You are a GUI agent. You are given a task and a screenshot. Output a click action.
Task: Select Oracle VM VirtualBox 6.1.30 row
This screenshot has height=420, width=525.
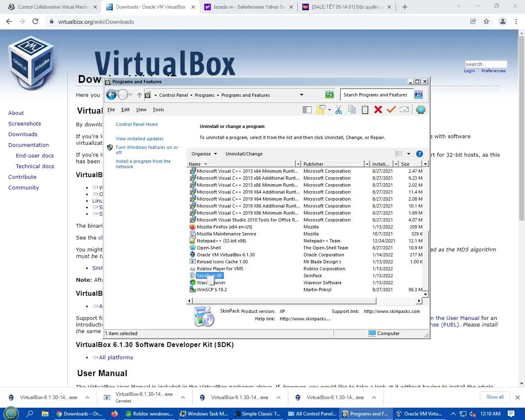tap(306, 255)
